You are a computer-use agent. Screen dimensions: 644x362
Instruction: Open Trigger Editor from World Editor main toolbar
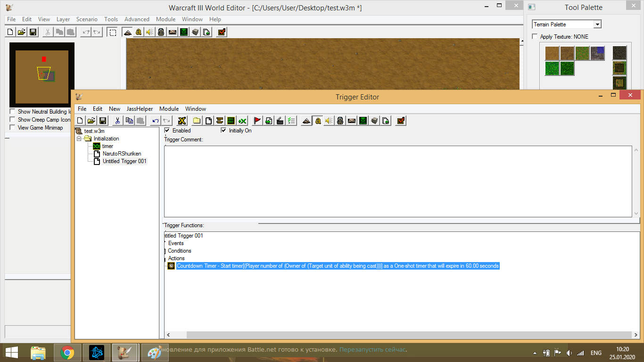[x=139, y=32]
